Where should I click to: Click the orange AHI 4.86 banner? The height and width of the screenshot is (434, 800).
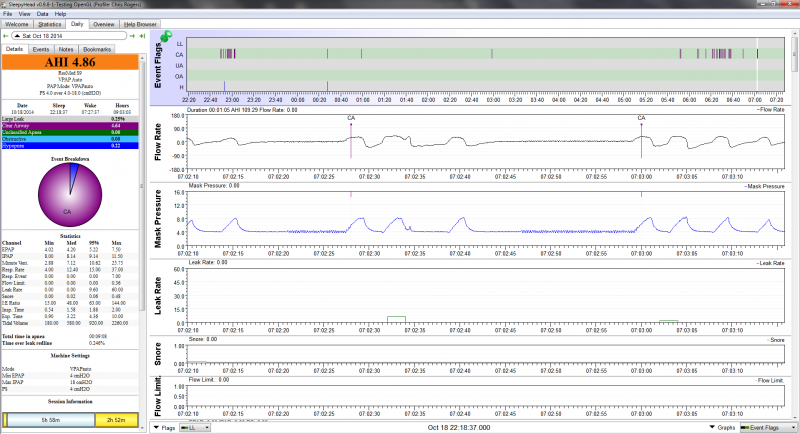pyautogui.click(x=72, y=62)
